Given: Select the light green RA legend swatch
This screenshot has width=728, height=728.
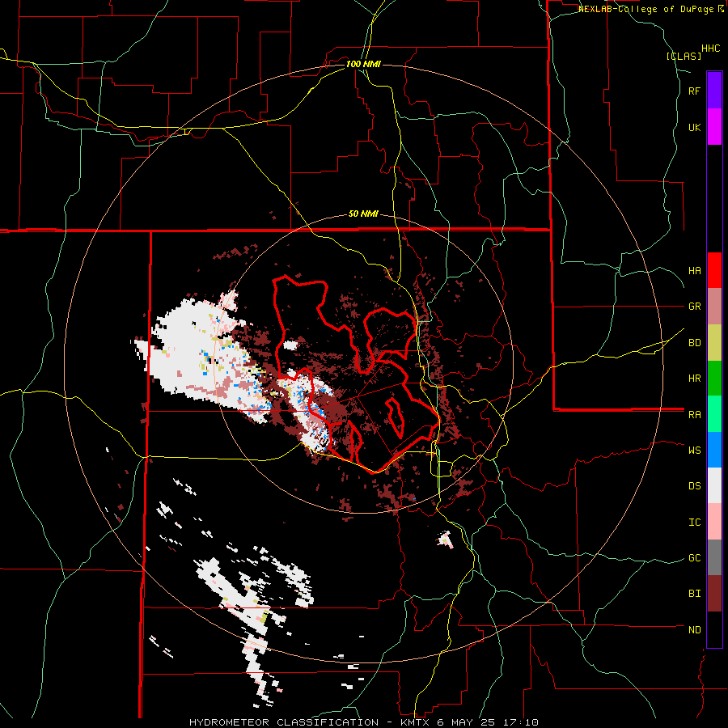Looking at the screenshot, I should coord(714,414).
